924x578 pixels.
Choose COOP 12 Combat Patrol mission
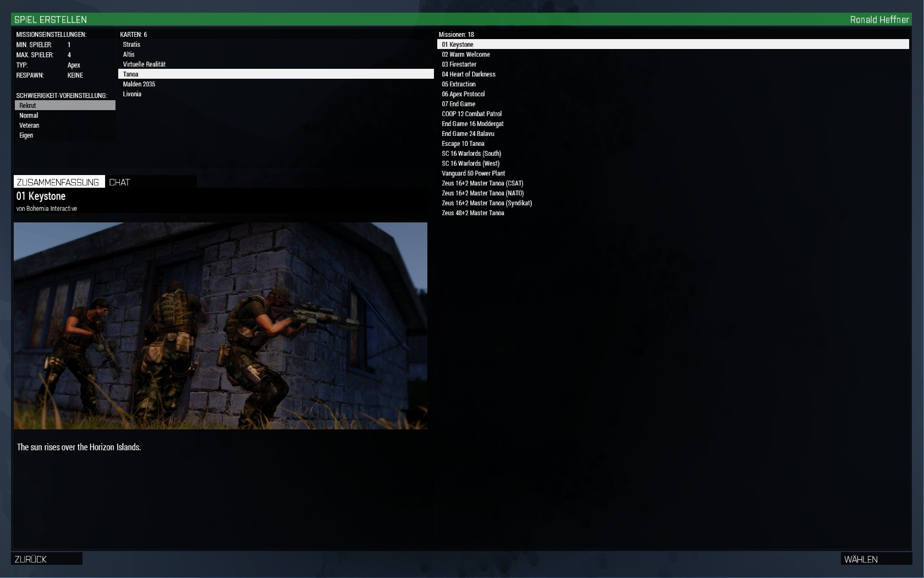[x=673, y=114]
